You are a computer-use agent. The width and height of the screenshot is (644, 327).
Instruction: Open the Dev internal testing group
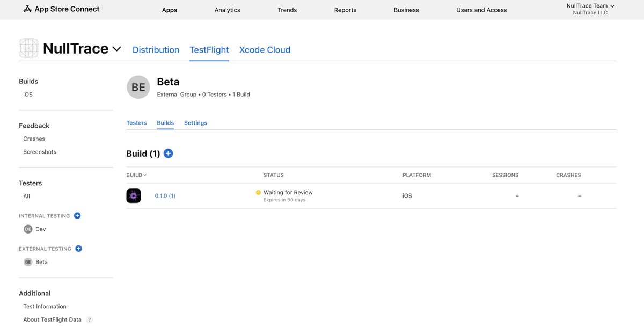coord(41,229)
